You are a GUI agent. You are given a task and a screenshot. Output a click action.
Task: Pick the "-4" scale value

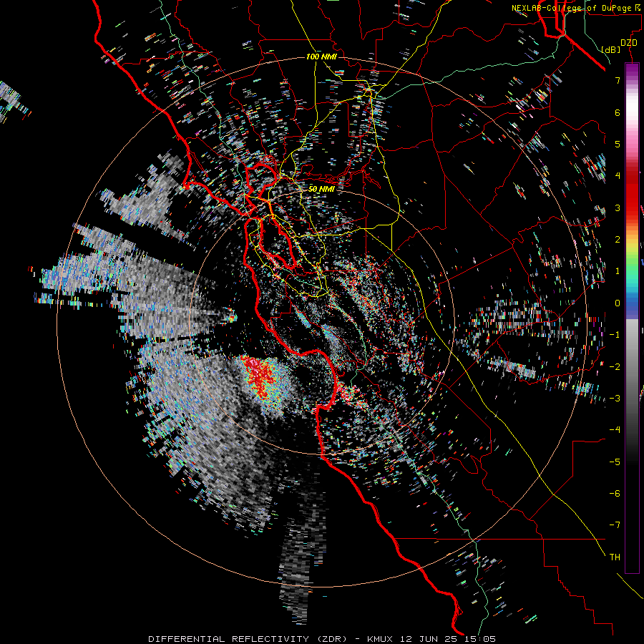pos(615,429)
